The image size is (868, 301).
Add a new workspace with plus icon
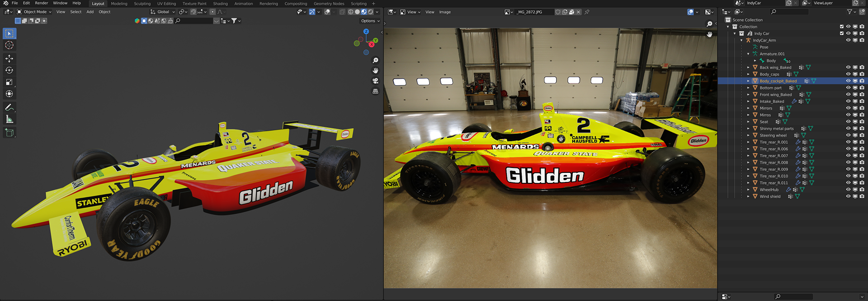[373, 4]
